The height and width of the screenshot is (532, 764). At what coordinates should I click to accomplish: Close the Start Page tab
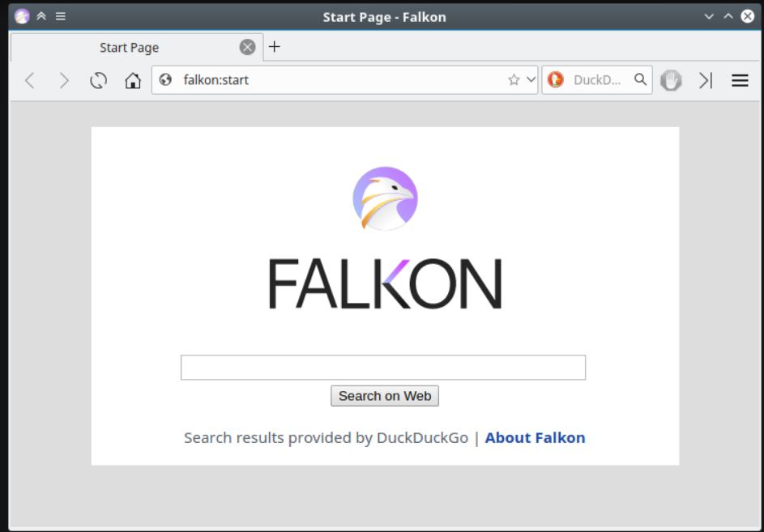click(248, 47)
